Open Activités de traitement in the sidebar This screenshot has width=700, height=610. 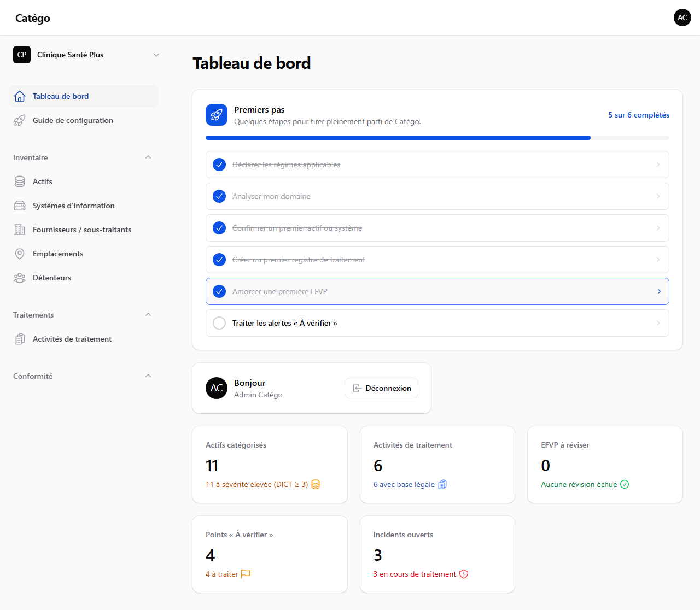(83, 339)
